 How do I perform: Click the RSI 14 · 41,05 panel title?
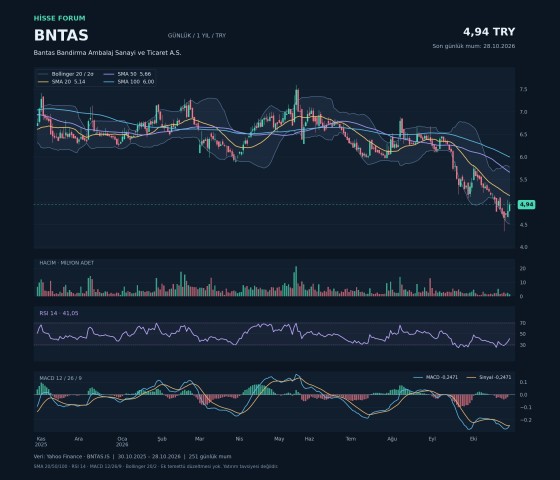59,313
